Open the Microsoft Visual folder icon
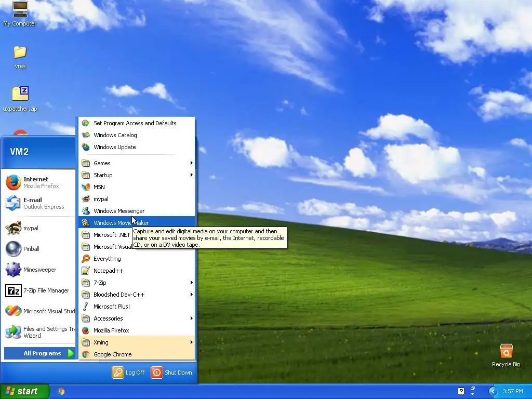The height and width of the screenshot is (399, 532). (86, 247)
